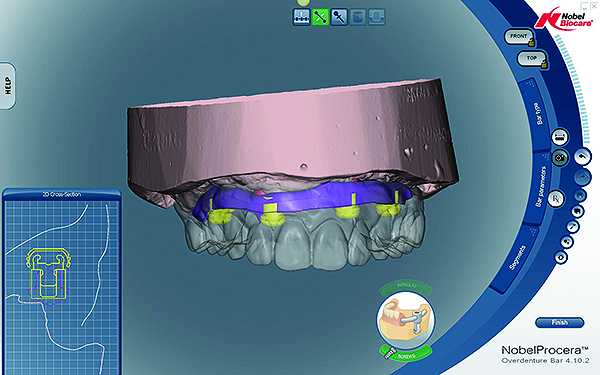Open the Rx prescription icon

556,199
